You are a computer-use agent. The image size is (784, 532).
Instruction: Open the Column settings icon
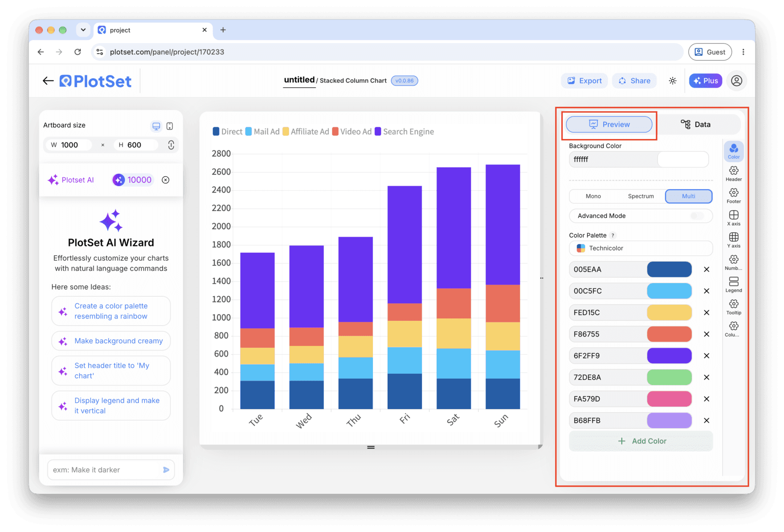click(x=734, y=329)
